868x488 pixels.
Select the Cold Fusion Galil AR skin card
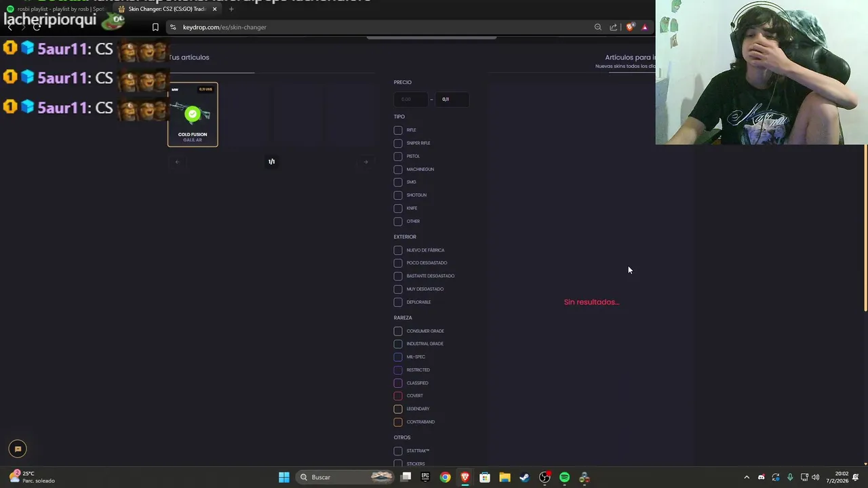(193, 115)
